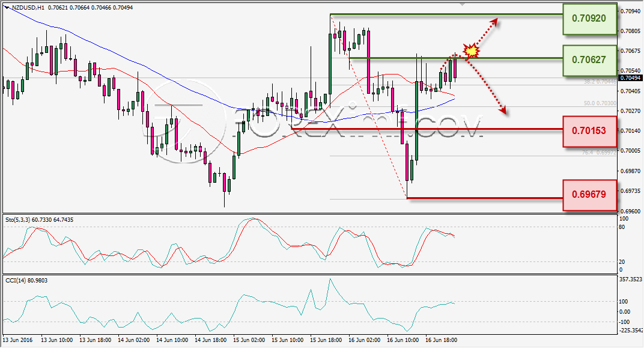Click the 0.70000 price scale value
This screenshot has width=644, height=348.
coord(630,151)
